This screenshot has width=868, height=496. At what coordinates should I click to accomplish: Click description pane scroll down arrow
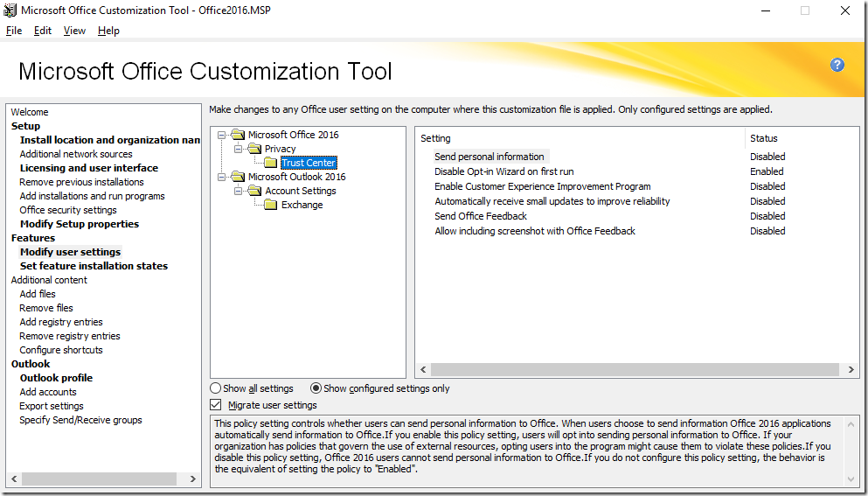tap(851, 479)
